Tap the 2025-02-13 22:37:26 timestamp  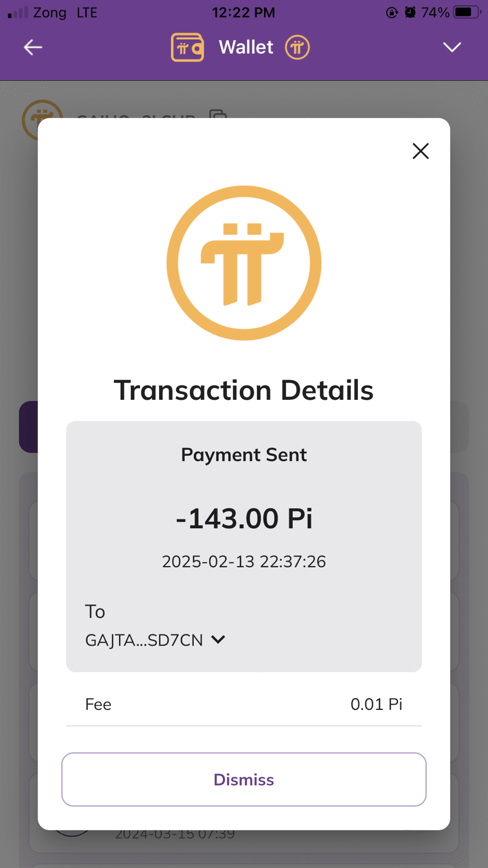click(x=244, y=561)
